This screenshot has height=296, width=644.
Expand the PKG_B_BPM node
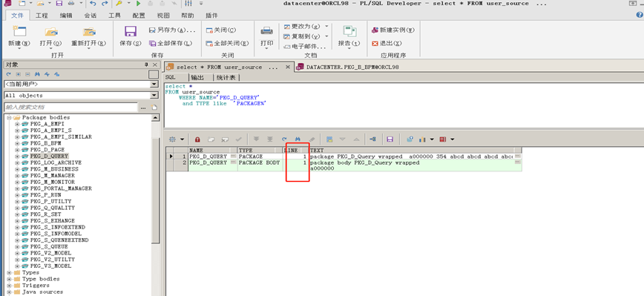point(17,143)
